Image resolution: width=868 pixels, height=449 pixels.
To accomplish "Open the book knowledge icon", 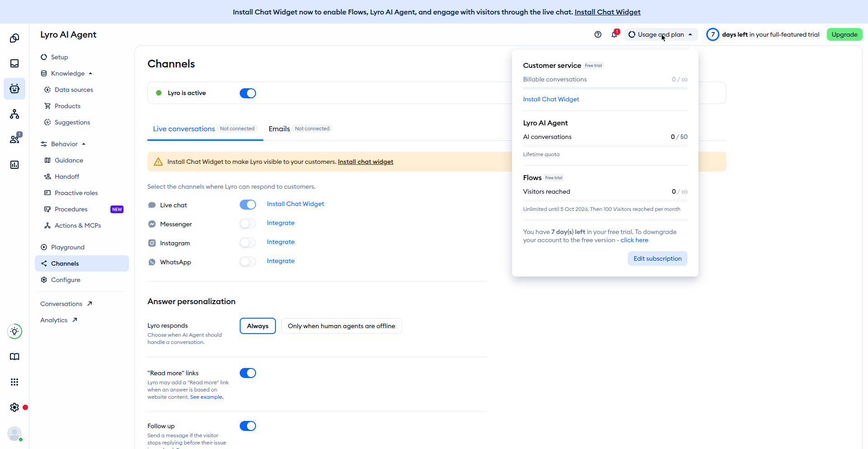I will [14, 357].
